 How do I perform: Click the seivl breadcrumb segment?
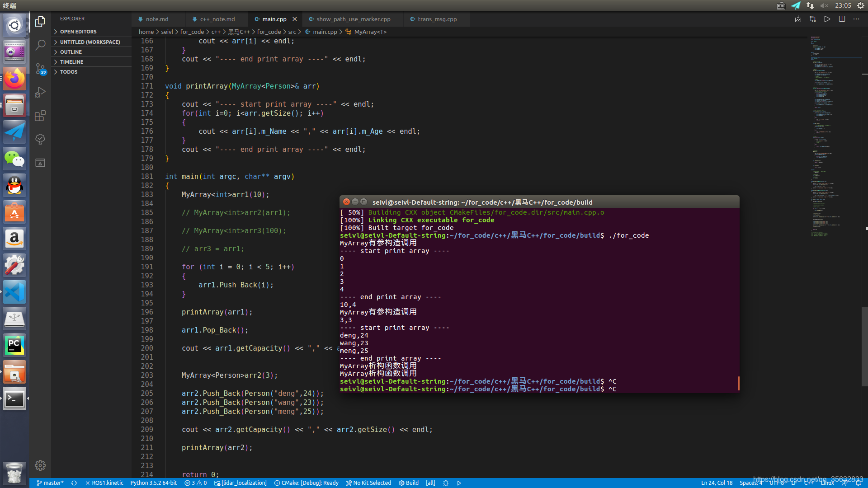(x=167, y=32)
